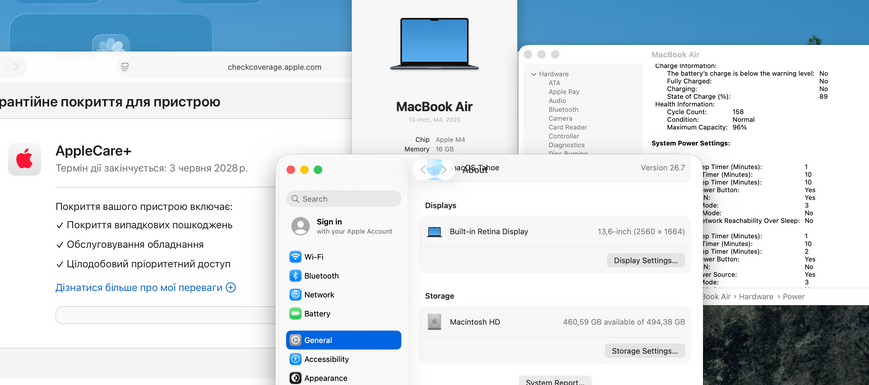The image size is (869, 385).
Task: Click the Cycle Count value 158
Action: (x=738, y=112)
